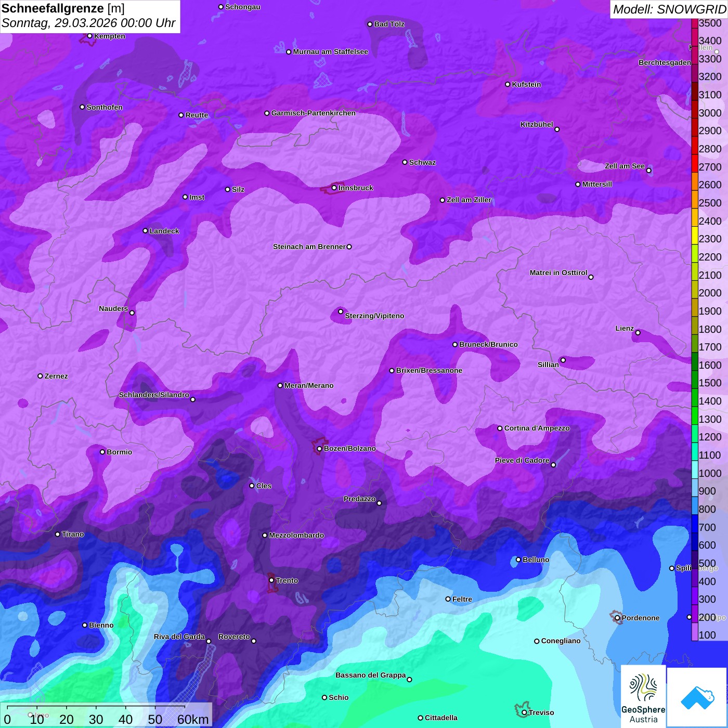This screenshot has width=728, height=728.
Task: Click the Zernez location dot
Action: 40,376
